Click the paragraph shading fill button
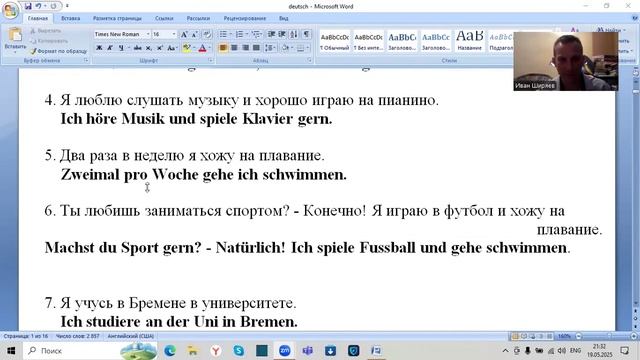This screenshot has height=360, width=640. (x=286, y=48)
